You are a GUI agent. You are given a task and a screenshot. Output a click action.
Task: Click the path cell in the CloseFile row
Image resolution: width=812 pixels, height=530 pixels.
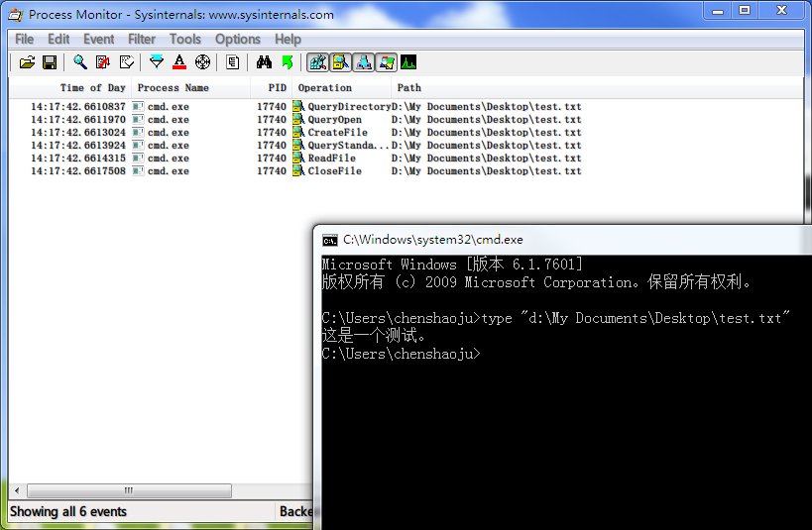486,171
